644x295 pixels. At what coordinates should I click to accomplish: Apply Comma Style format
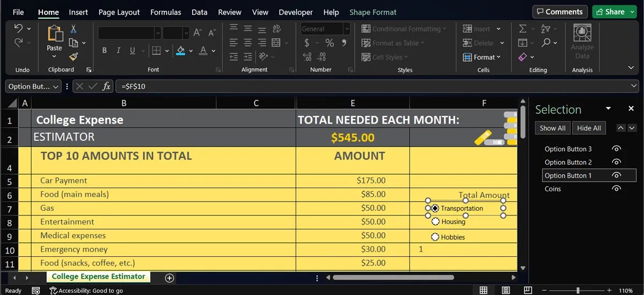click(x=344, y=43)
